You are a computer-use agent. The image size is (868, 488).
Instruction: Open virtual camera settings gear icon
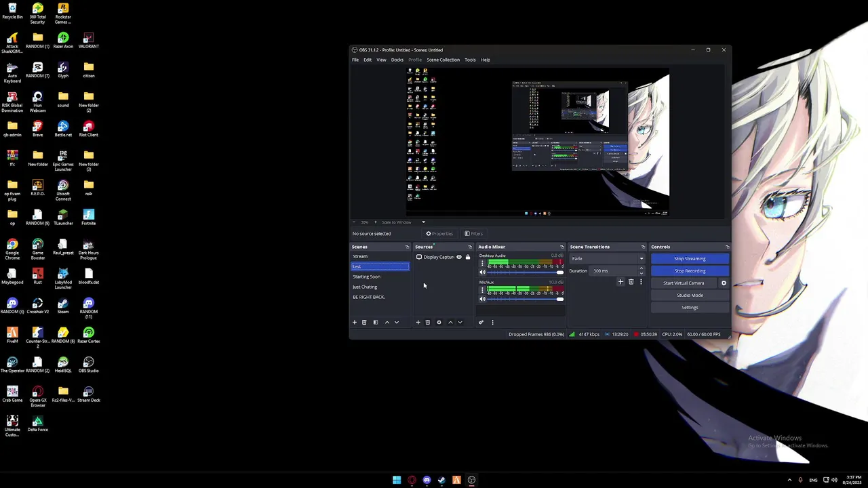click(x=724, y=283)
